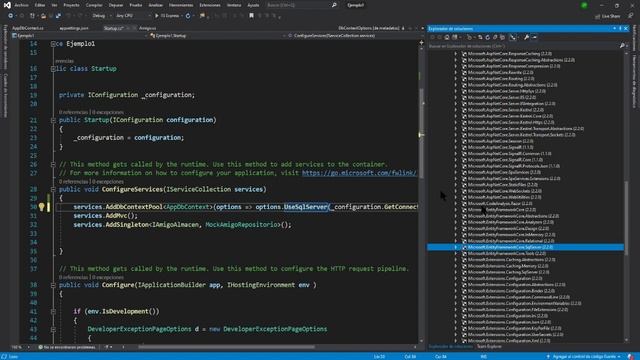Select Microsoft.EntityFrameworkCore.InMemory package
Viewport: 640px width, 360px height.
click(511, 235)
